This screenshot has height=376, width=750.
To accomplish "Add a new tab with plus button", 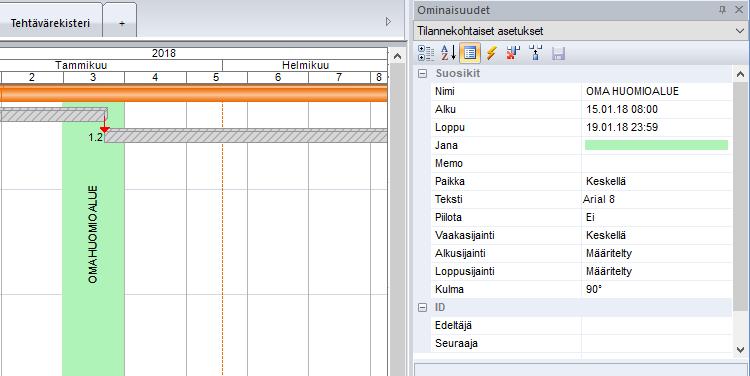I will pyautogui.click(x=121, y=22).
